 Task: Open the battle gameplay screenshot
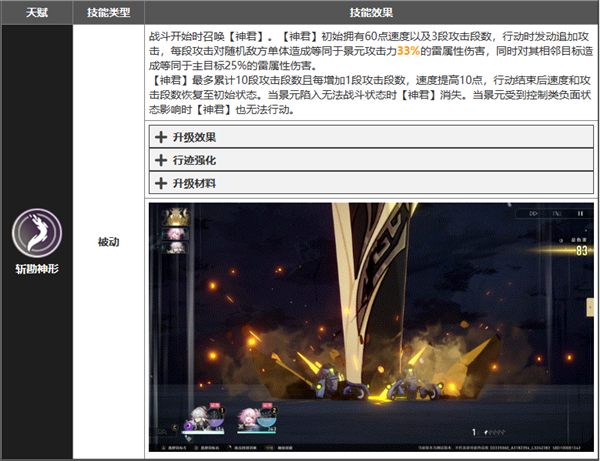pos(371,327)
